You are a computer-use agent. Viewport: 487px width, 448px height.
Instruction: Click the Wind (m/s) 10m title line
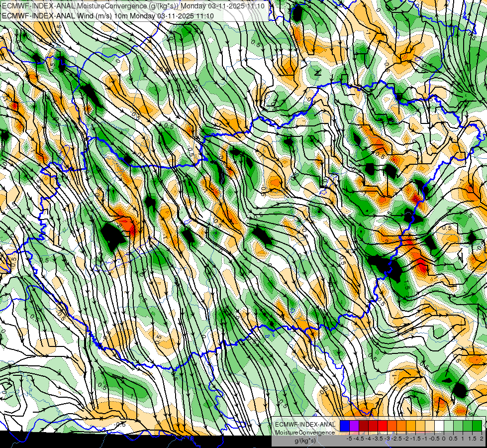pyautogui.click(x=107, y=15)
